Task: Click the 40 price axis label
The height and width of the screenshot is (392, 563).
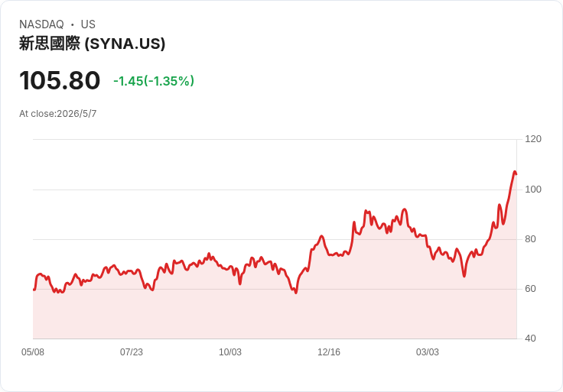Action: (x=530, y=339)
